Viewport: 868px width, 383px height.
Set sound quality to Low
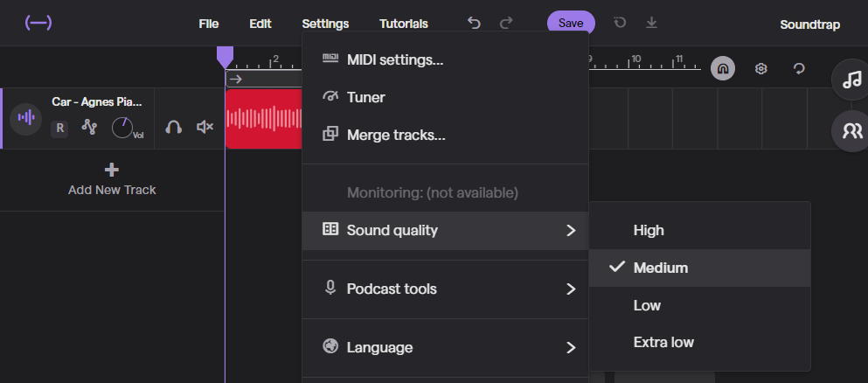click(x=699, y=305)
